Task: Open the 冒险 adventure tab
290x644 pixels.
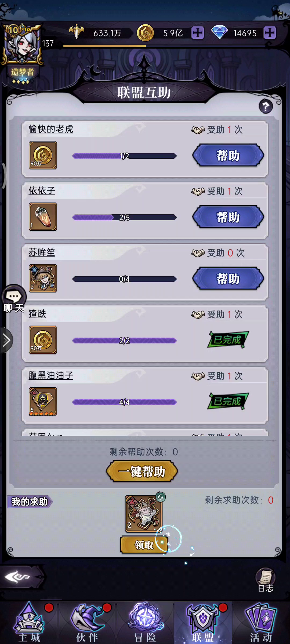Action: 145,622
